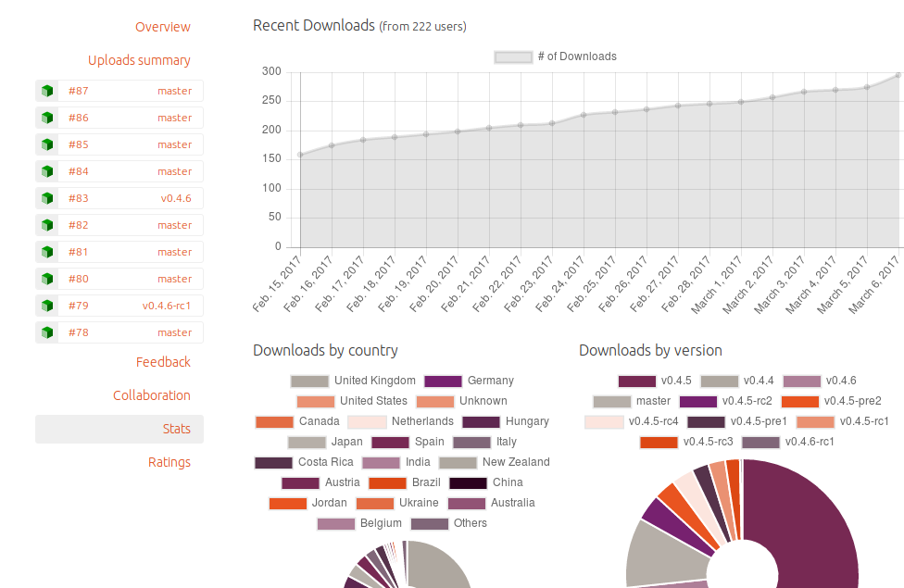Click the package icon for upload #78
Screen dimensions: 904x588
(47, 332)
